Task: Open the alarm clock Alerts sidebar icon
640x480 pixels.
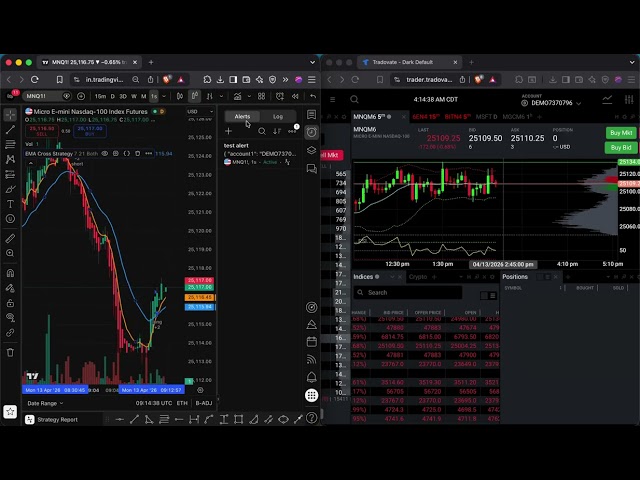Action: point(311,132)
